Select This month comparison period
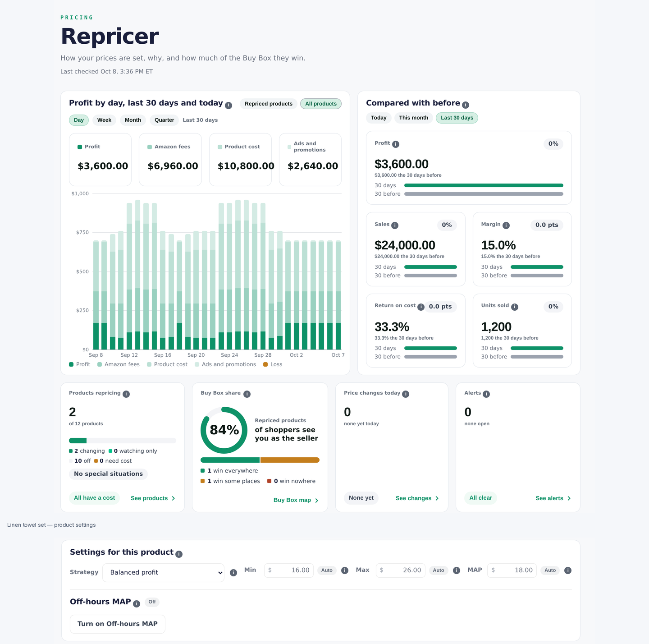Image resolution: width=649 pixels, height=644 pixels. [x=414, y=118]
